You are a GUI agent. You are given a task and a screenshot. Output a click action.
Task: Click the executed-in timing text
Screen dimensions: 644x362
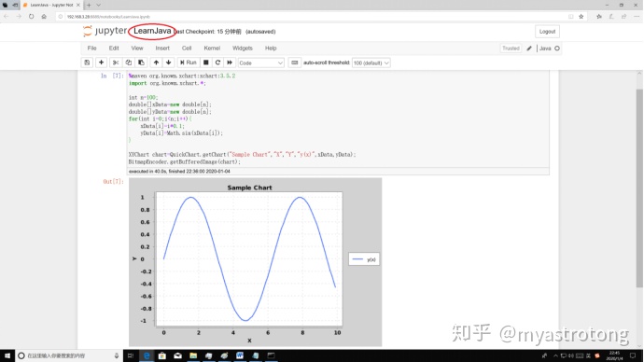(x=179, y=171)
